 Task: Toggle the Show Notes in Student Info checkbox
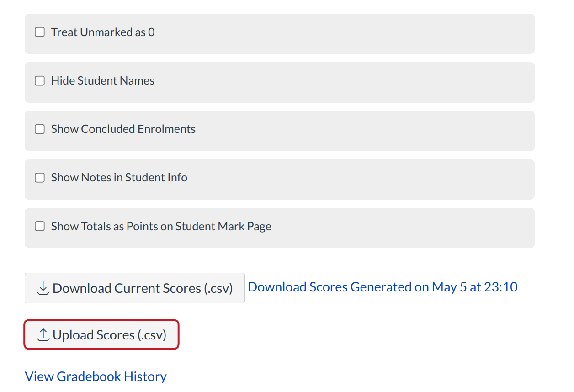pos(40,178)
